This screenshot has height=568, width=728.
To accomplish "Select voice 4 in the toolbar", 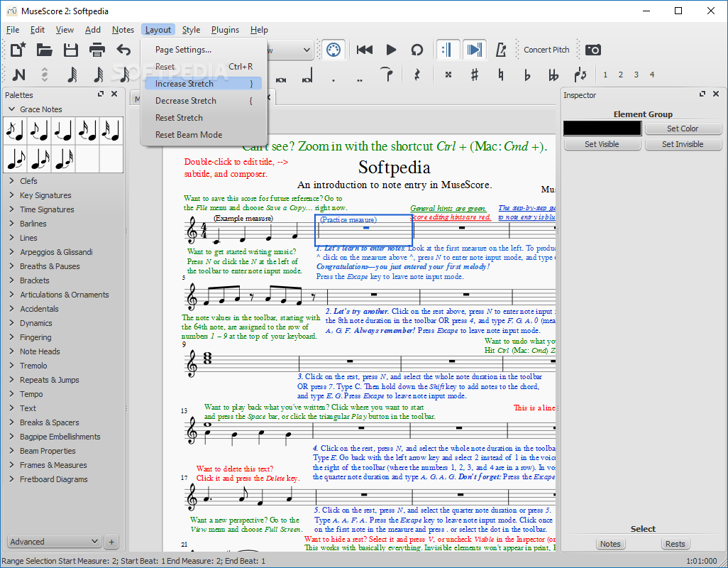I will tap(652, 75).
